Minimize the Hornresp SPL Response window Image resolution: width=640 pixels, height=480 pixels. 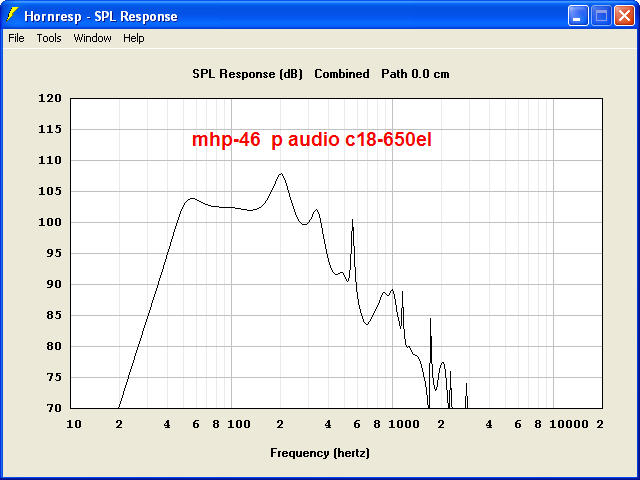coord(578,16)
